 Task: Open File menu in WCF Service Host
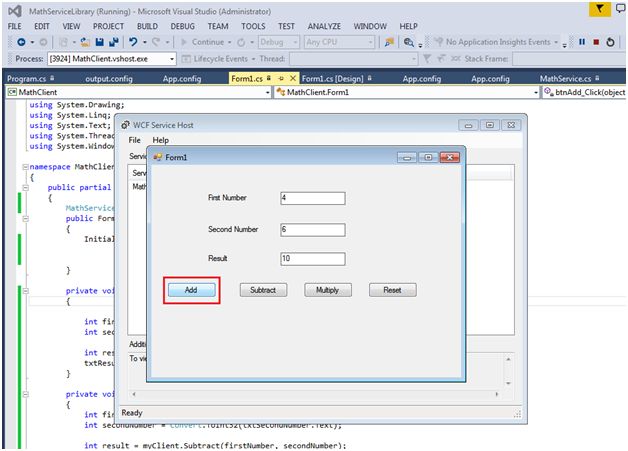[134, 140]
